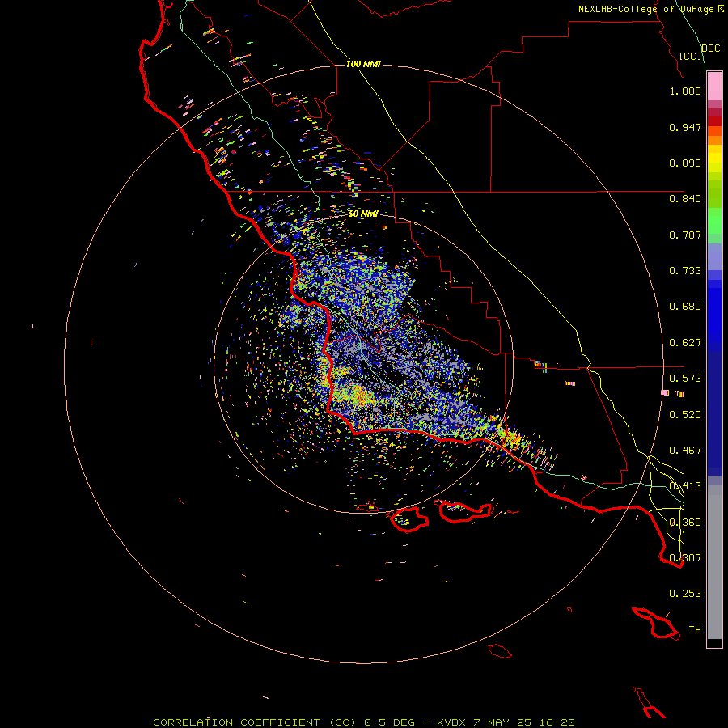
Task: Click the 100 NMI range ring label
Action: pos(363,64)
